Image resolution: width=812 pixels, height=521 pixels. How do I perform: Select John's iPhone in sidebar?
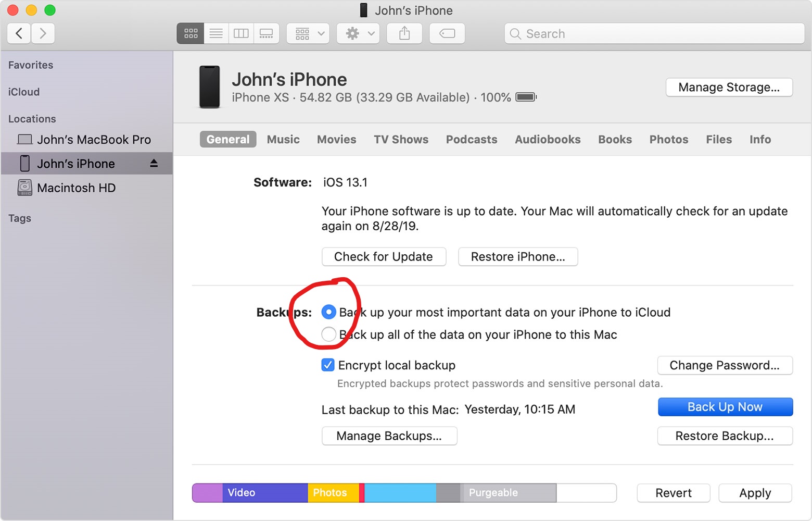pos(87,164)
